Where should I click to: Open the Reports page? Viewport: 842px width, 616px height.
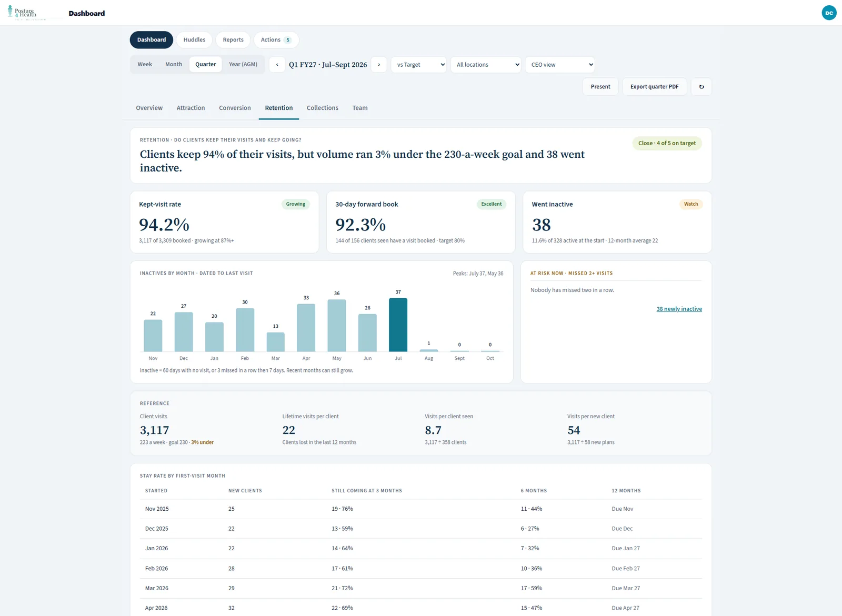click(233, 40)
